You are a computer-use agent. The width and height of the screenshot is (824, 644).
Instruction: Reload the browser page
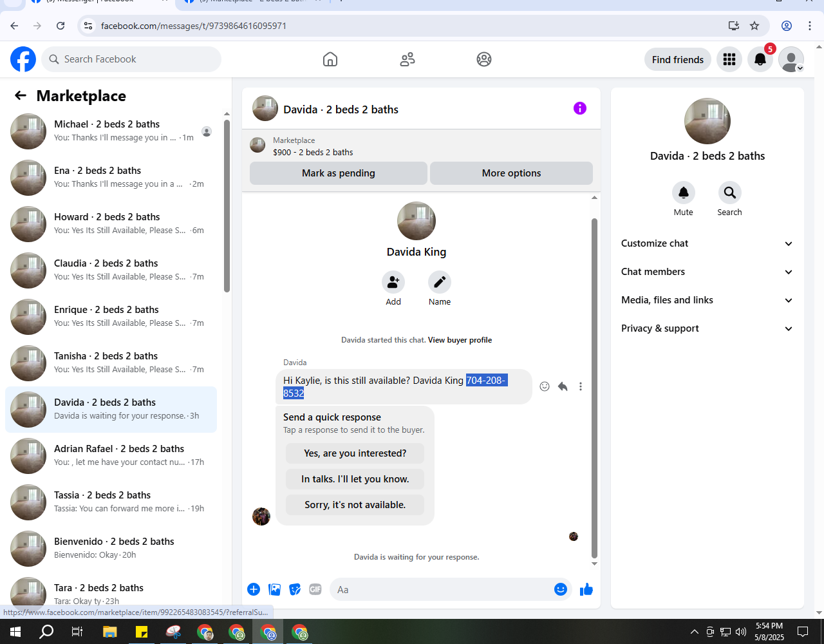[61, 26]
